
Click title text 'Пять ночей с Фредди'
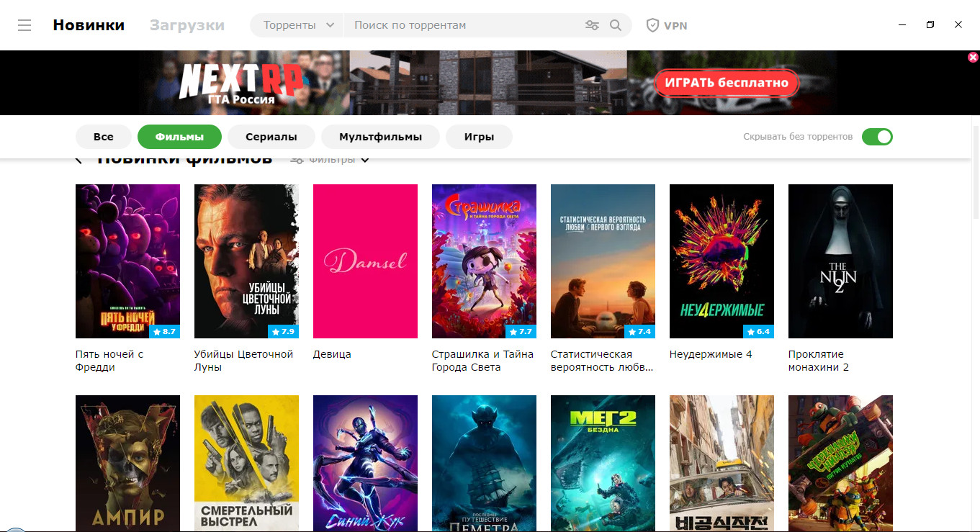pos(109,361)
